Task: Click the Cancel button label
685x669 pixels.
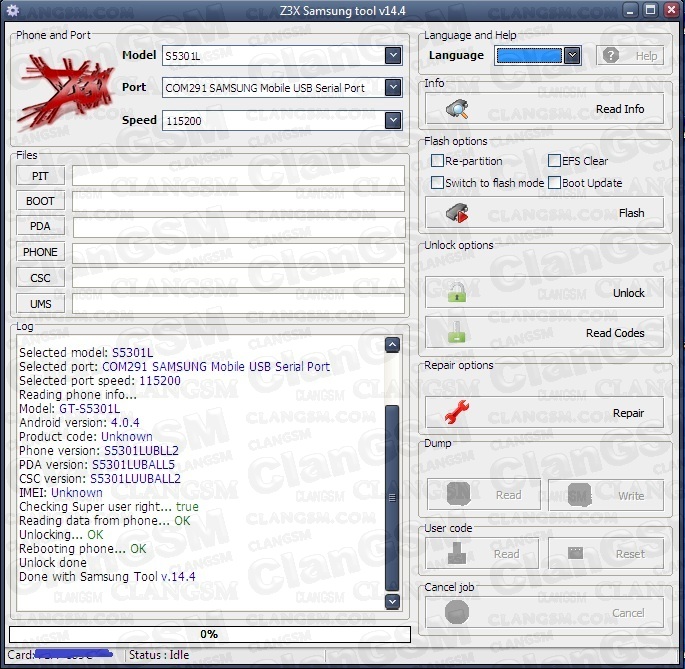Action: [x=628, y=613]
